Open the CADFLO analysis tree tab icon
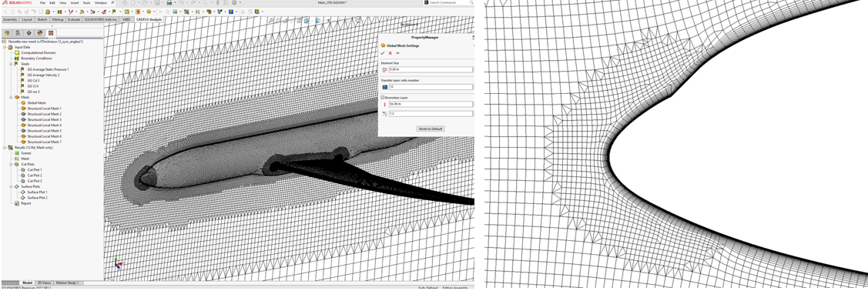Screen dimensions: 868x291 click(x=52, y=32)
